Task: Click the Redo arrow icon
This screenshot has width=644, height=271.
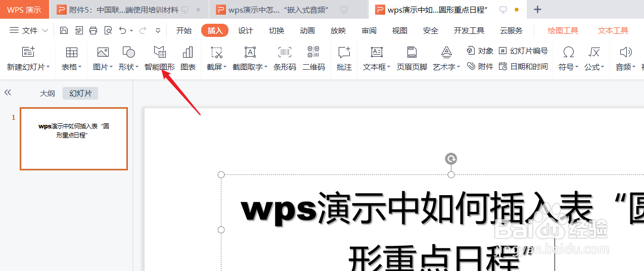Action: click(143, 30)
